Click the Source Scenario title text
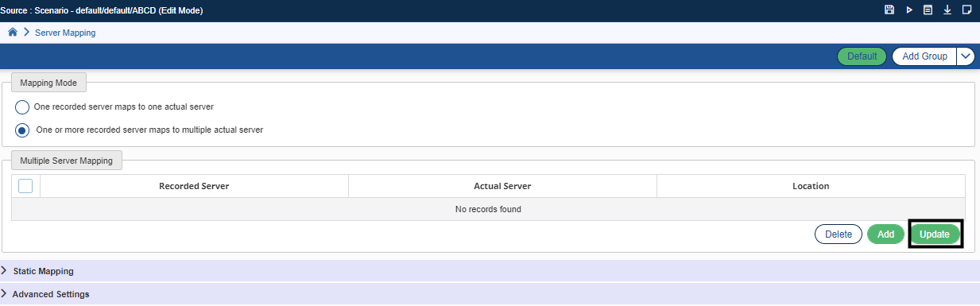 (101, 11)
